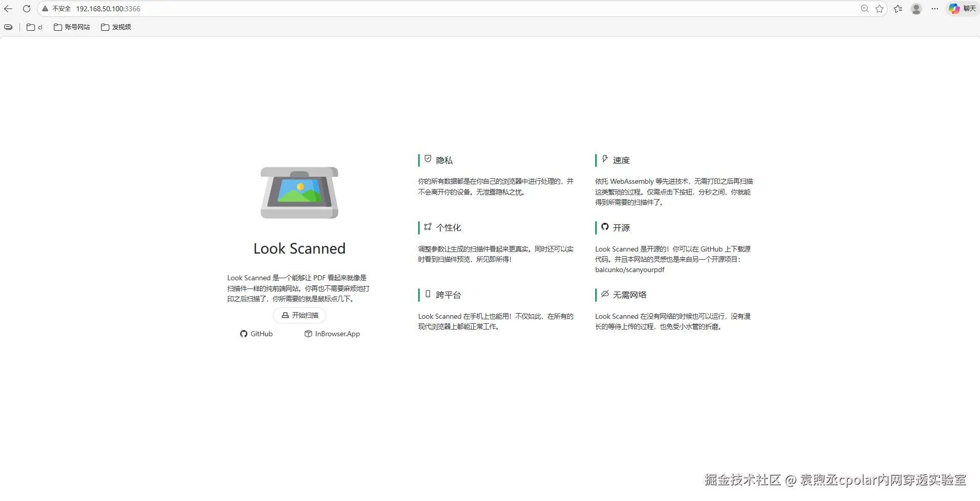The image size is (980, 501).
Task: Start scanning with the 开始扫描 button
Action: pos(300,315)
